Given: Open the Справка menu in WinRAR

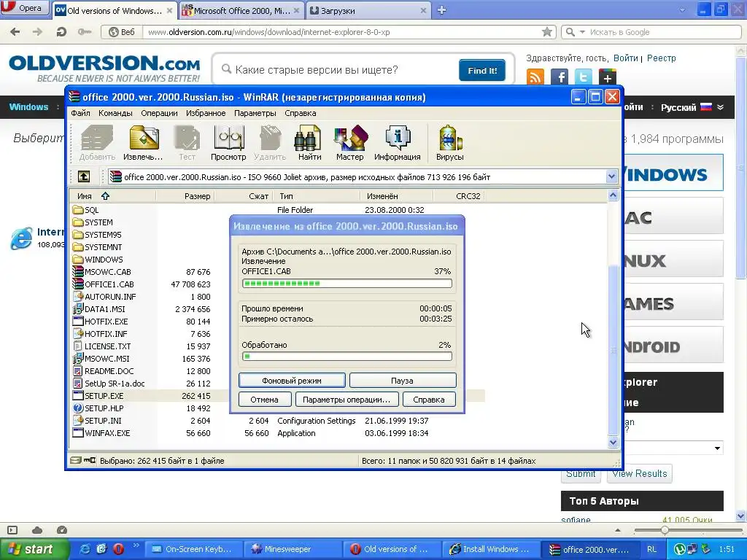Looking at the screenshot, I should pyautogui.click(x=300, y=113).
